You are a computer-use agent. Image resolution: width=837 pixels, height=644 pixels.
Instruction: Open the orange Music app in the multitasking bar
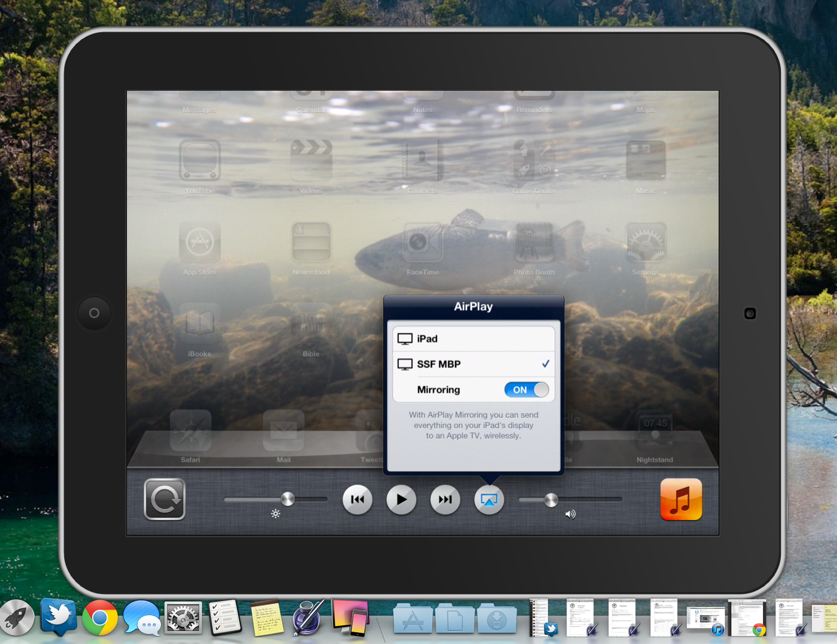pyautogui.click(x=681, y=499)
